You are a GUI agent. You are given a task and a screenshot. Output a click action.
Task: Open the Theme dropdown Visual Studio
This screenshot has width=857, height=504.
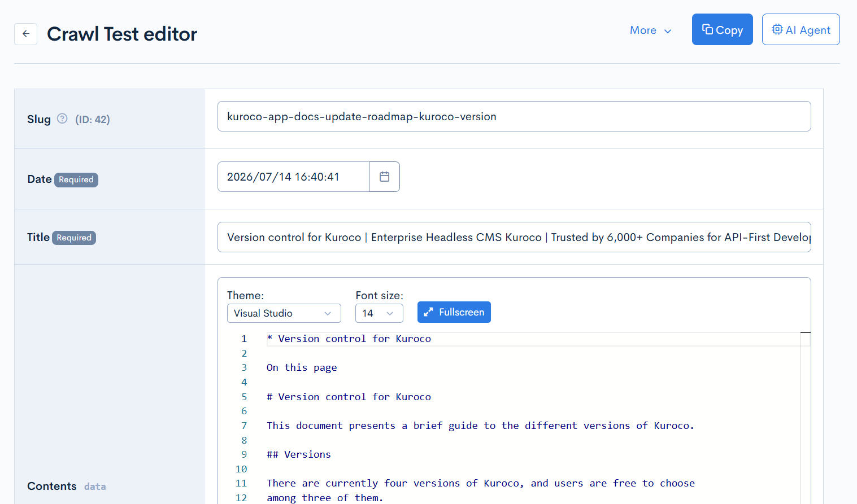[284, 313]
